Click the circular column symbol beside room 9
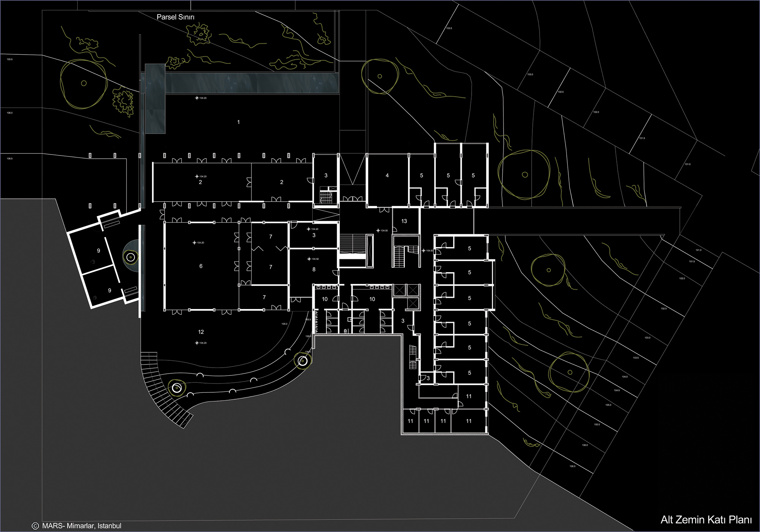 point(131,257)
